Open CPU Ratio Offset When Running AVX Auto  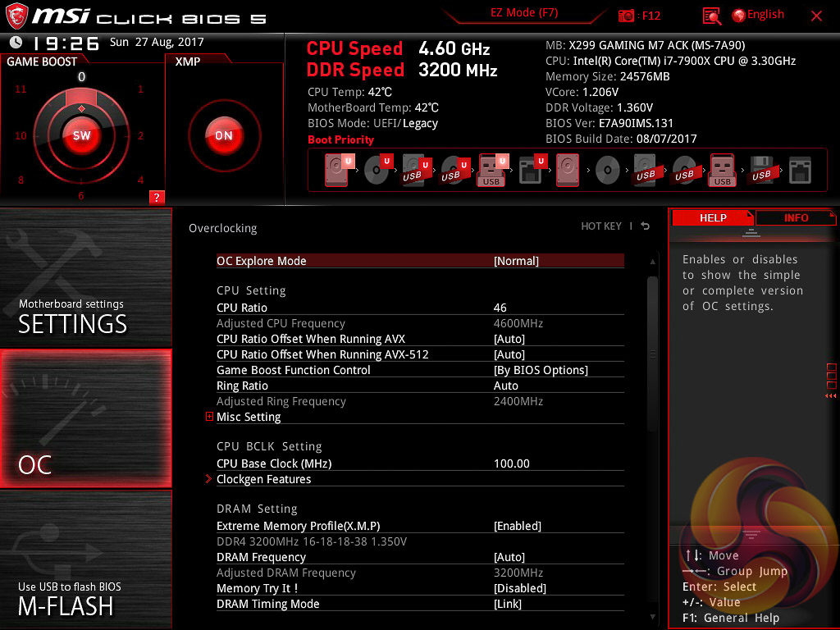[x=509, y=339]
